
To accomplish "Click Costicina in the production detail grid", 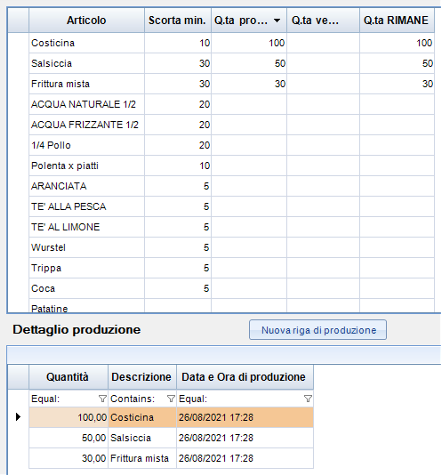I will point(143,417).
